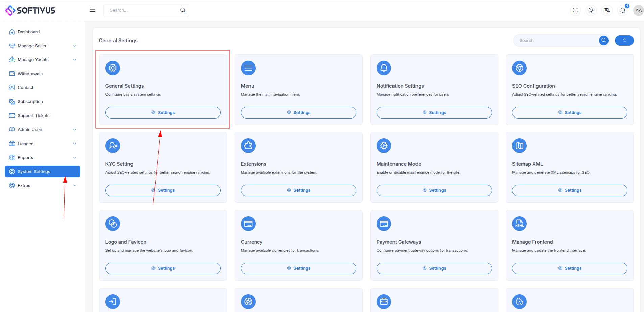Expand the Finance chevron
644x312 pixels.
(75, 144)
